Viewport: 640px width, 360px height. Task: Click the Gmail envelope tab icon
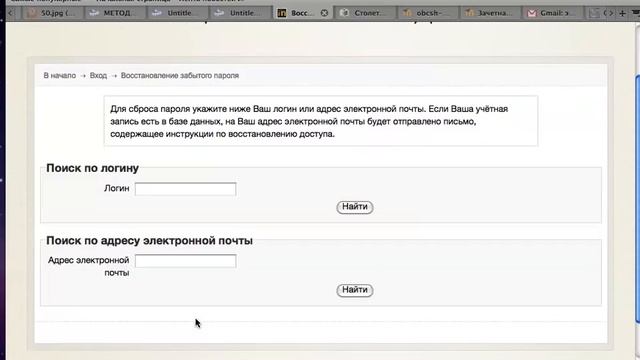pos(531,13)
